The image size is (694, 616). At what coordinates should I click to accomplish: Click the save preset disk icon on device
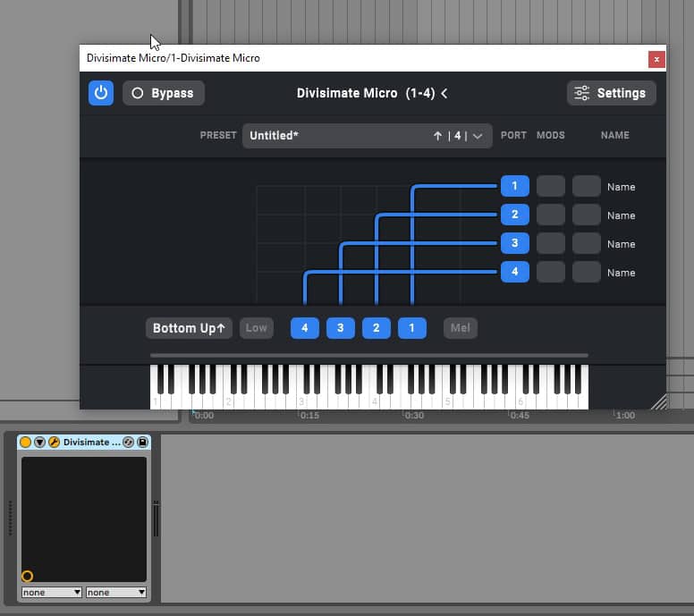(x=142, y=442)
